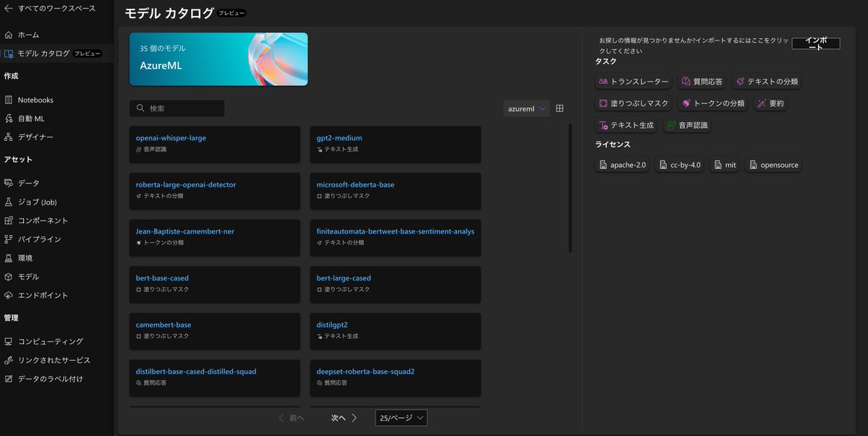The image size is (868, 436).
Task: Go to 次へ next page
Action: [x=344, y=418]
